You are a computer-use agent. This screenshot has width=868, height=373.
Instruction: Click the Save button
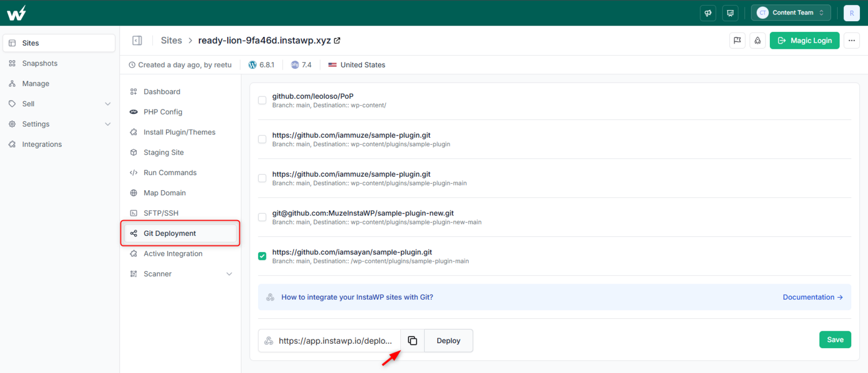835,340
